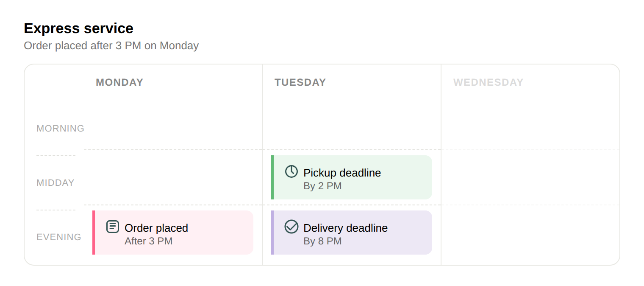Click the Monday column header
Image resolution: width=644 pixels, height=286 pixels.
119,82
